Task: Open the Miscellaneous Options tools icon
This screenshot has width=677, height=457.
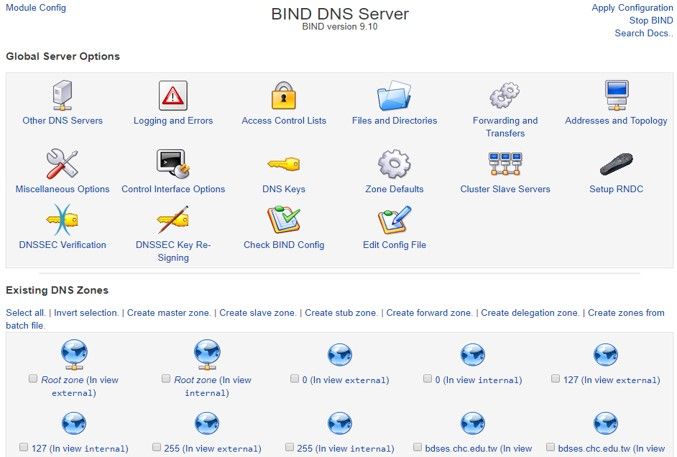Action: click(x=62, y=164)
